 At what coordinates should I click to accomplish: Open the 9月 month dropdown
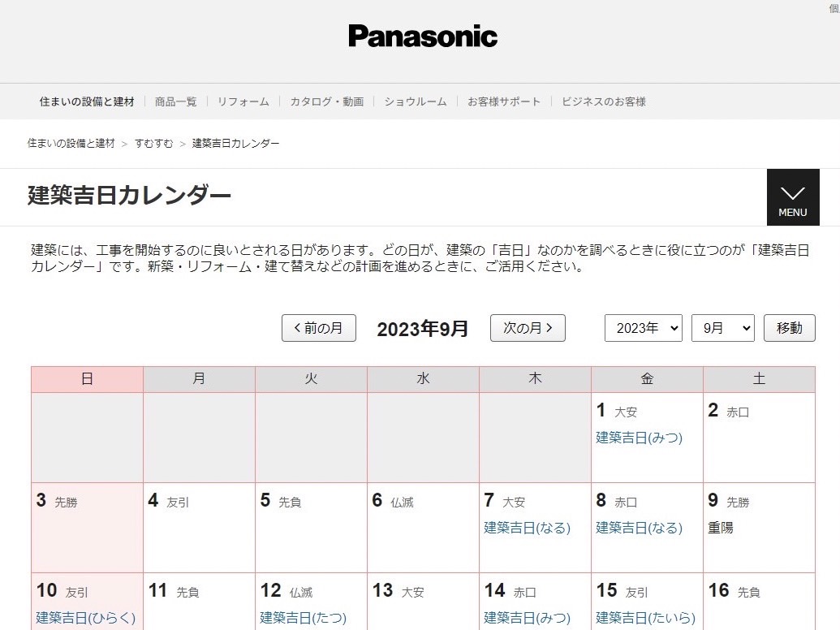tap(723, 328)
